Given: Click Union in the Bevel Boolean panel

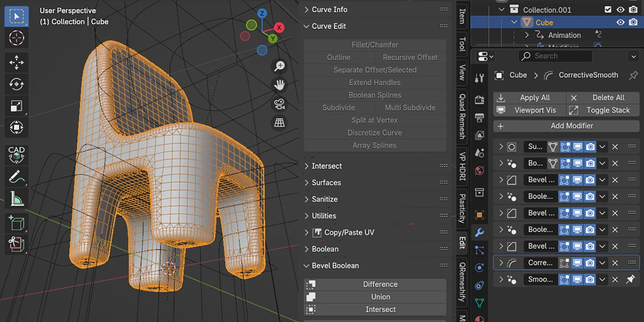Looking at the screenshot, I should pyautogui.click(x=380, y=297).
